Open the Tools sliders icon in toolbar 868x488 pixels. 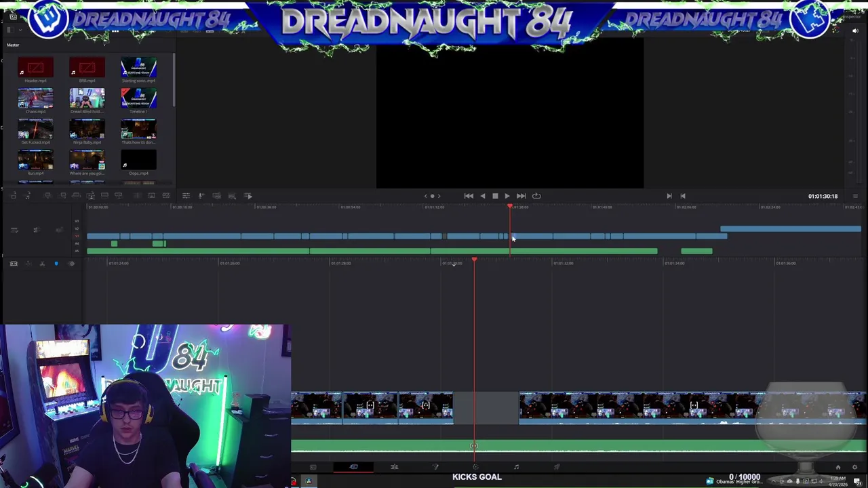tap(186, 196)
